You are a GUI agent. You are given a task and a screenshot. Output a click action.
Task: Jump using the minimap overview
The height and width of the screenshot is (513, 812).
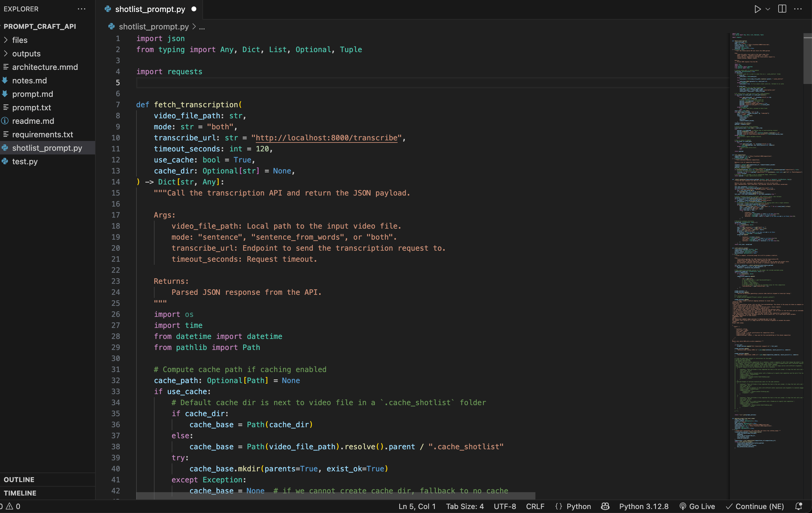[768, 236]
